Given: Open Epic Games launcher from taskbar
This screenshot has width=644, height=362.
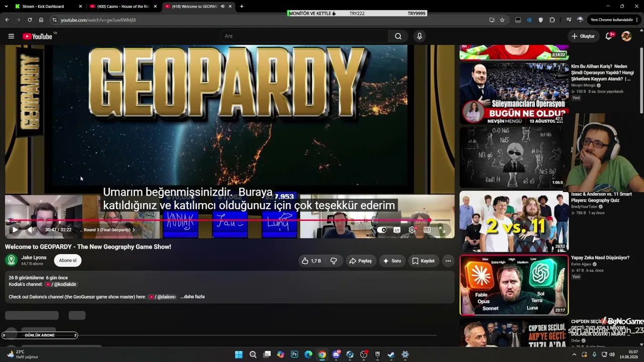Looking at the screenshot, I should (377, 354).
